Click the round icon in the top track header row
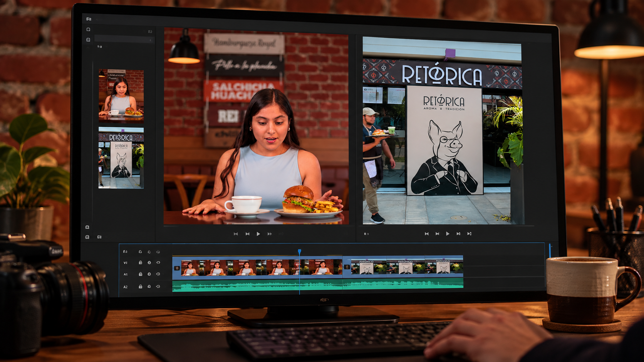The width and height of the screenshot is (644, 362). [149, 252]
